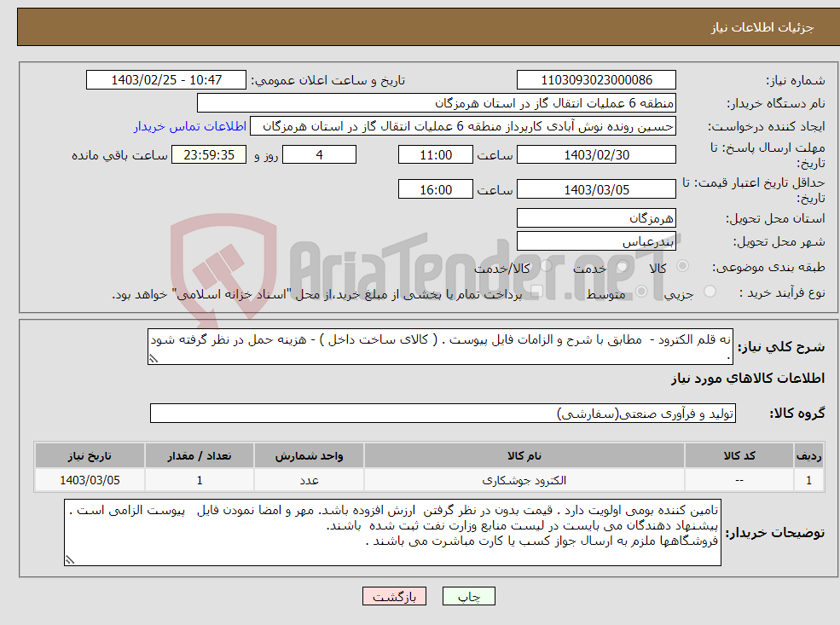Click the واحد شمارش column header
Image resolution: width=840 pixels, height=625 pixels.
(x=309, y=456)
